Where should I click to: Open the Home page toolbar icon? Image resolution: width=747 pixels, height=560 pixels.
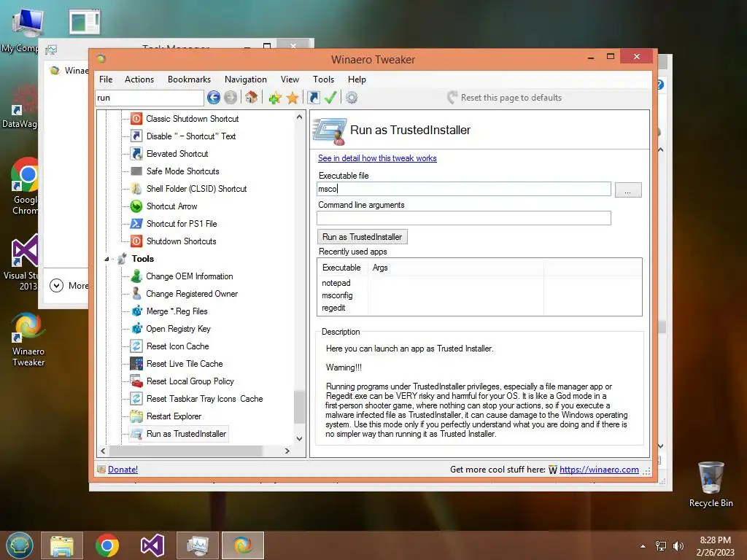252,98
